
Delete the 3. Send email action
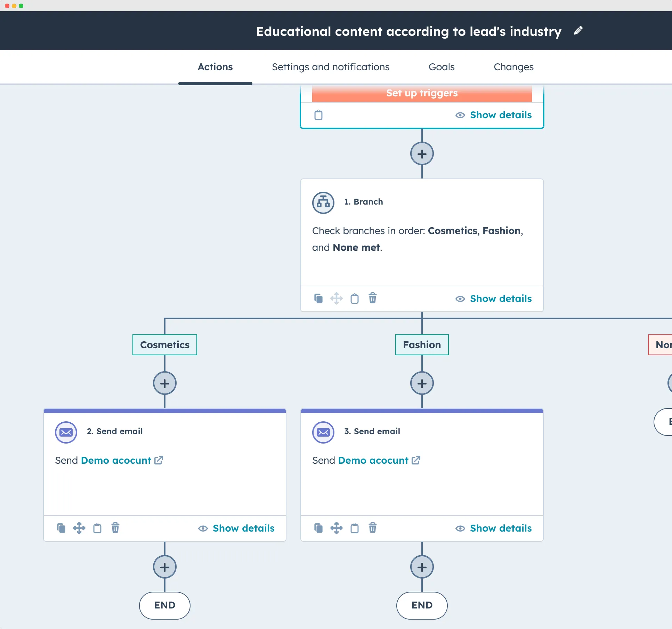pos(373,528)
